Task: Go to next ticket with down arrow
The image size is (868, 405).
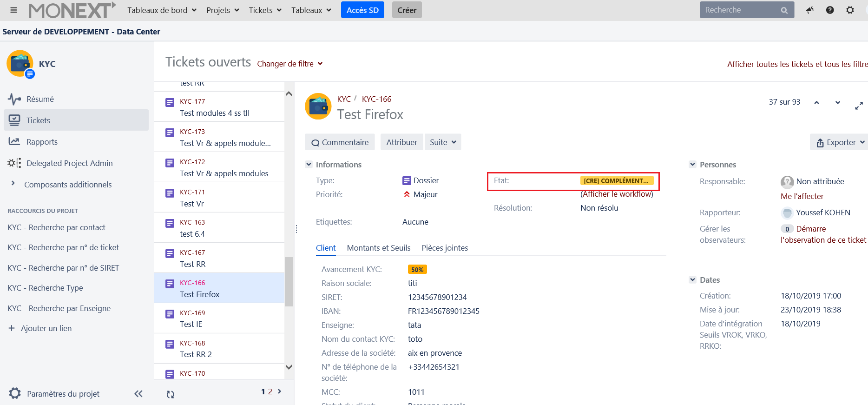Action: click(x=837, y=102)
